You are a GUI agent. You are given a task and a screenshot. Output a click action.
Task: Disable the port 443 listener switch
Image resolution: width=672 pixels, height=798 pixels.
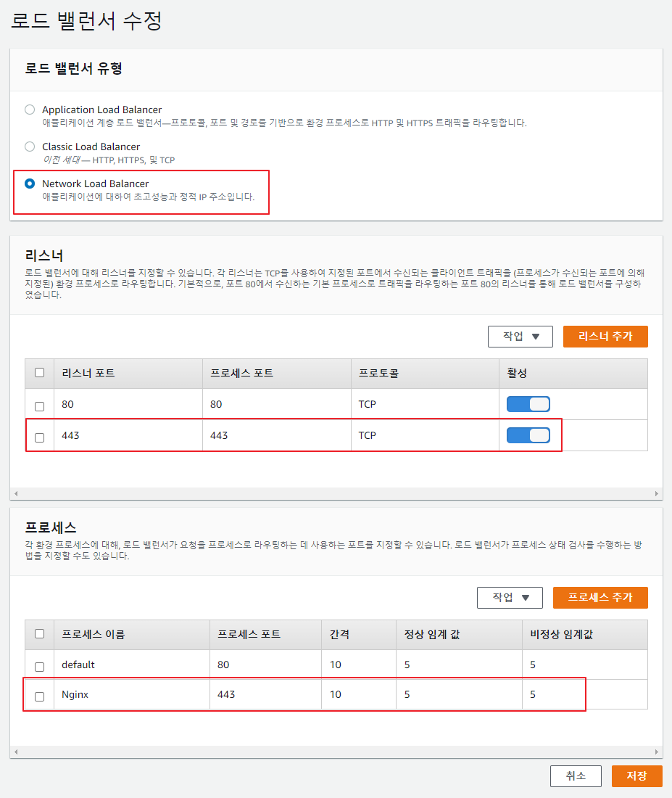528,435
